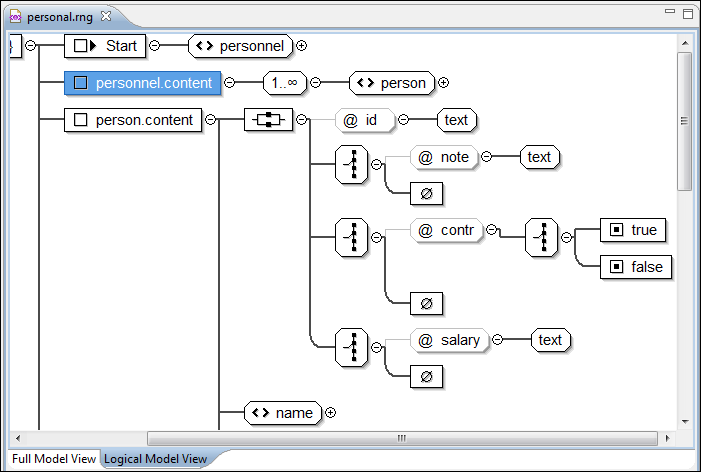Click the sequence group icon beside person.content
Viewport: 701px width, 472px height.
click(x=266, y=120)
